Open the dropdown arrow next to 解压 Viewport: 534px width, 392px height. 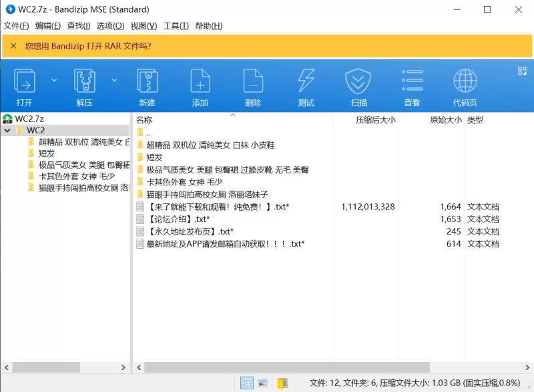114,80
